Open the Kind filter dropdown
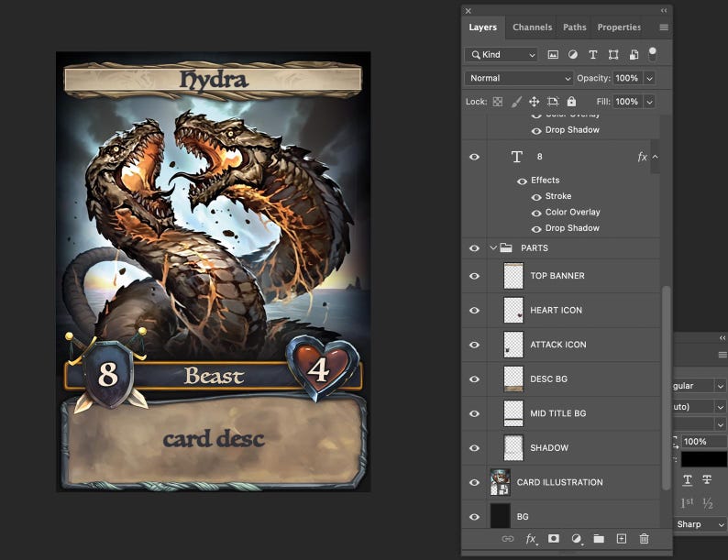 pos(501,55)
